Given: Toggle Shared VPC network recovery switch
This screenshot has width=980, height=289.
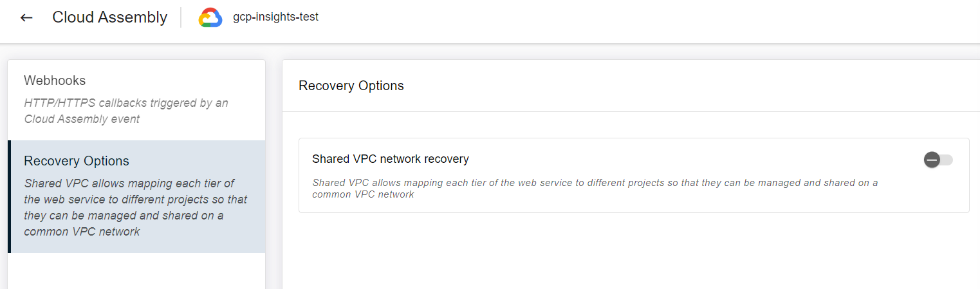Looking at the screenshot, I should coord(938,160).
